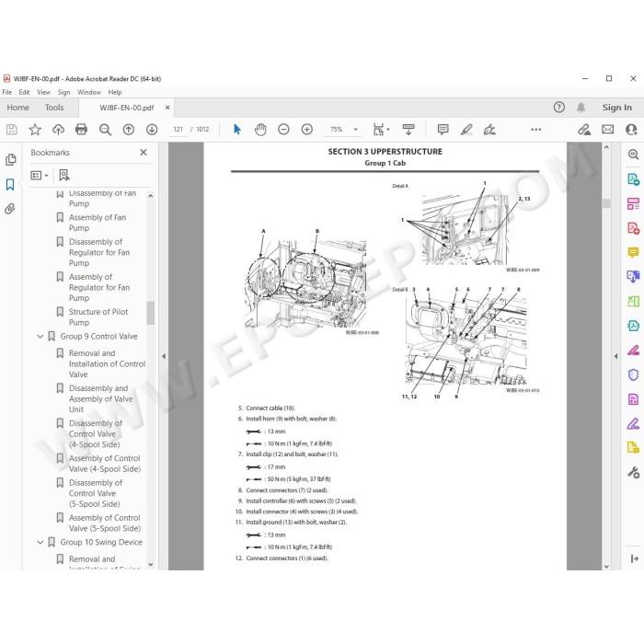This screenshot has height=644, width=644.
Task: Print the document with printer icon
Action: [x=81, y=130]
